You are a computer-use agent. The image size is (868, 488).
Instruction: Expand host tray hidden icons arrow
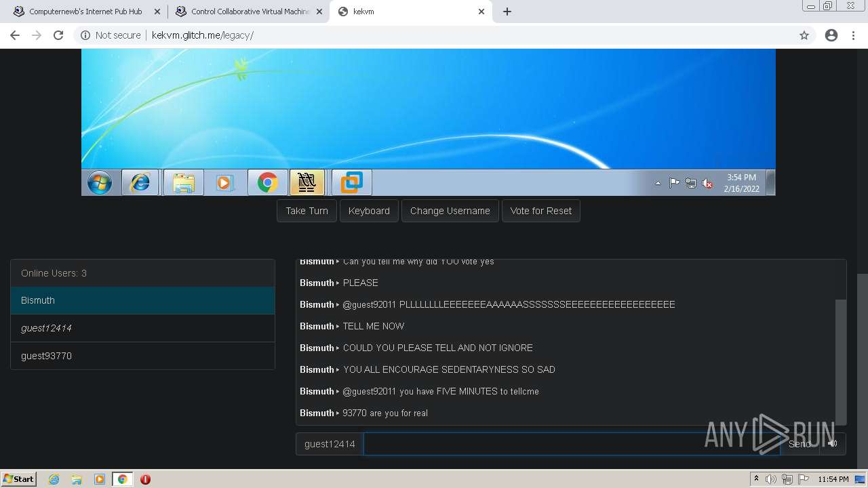tap(757, 479)
